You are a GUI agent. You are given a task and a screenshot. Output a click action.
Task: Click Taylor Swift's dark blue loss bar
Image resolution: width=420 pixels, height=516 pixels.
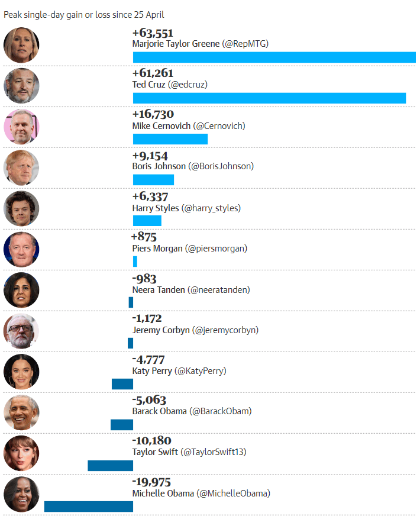pyautogui.click(x=111, y=466)
